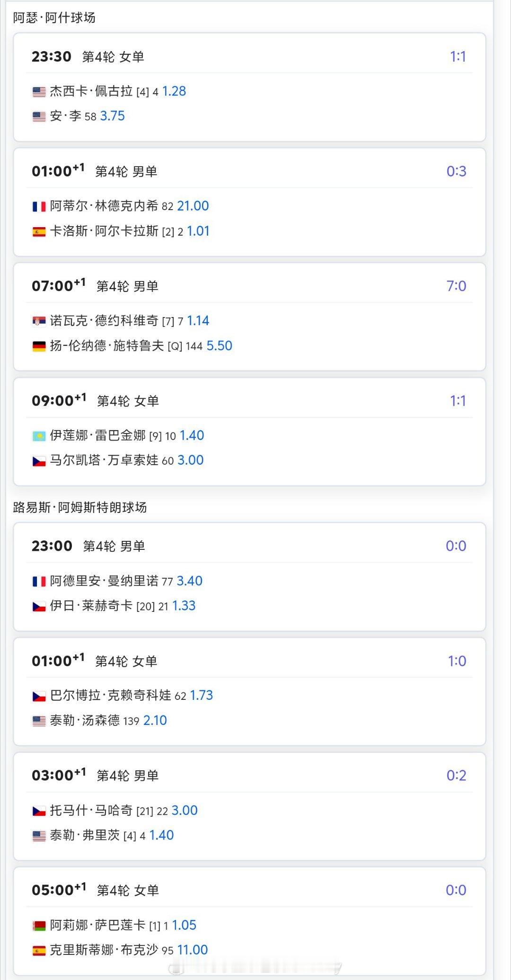Viewport: 511px width, 980px height.
Task: Click the Belarus flag beside 阿莉娜·萨巴莲卡
Action: [39, 926]
